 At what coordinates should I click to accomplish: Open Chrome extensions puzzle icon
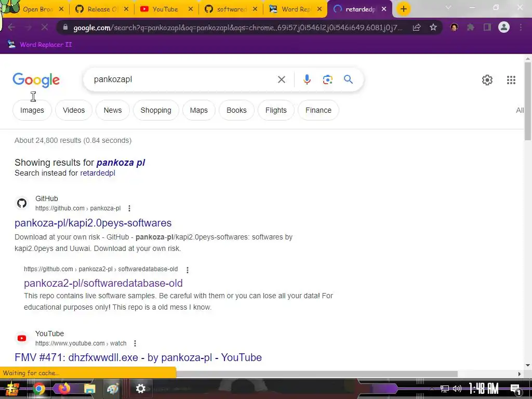tap(471, 27)
